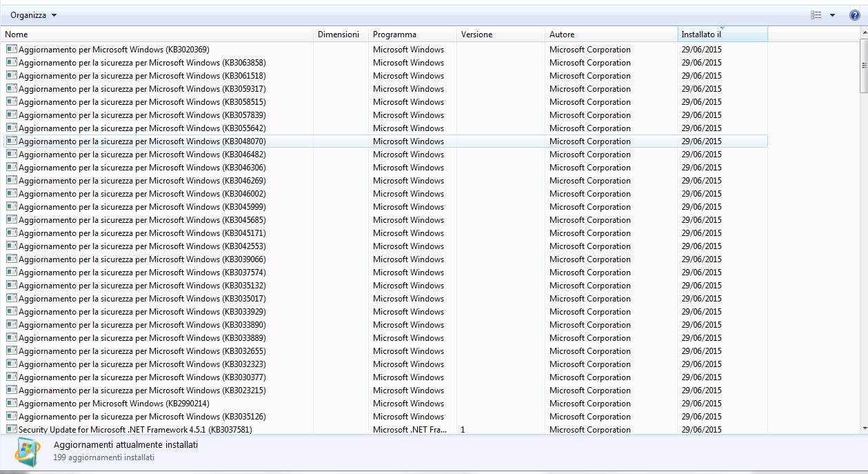This screenshot has width=868, height=474.
Task: Click Microsoft Corporation author in KB3020369 row
Action: point(590,50)
